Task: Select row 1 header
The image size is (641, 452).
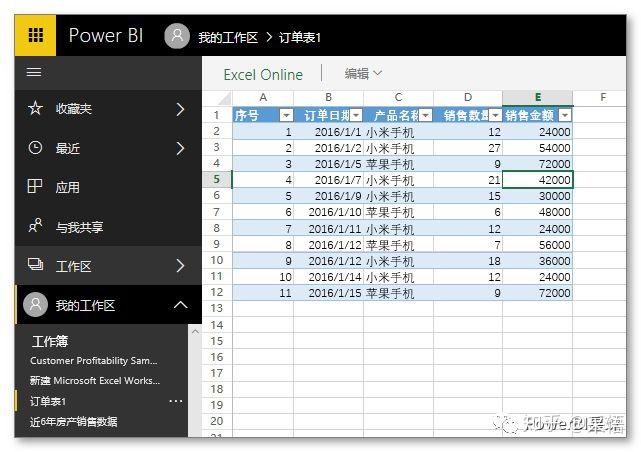Action: 217,115
